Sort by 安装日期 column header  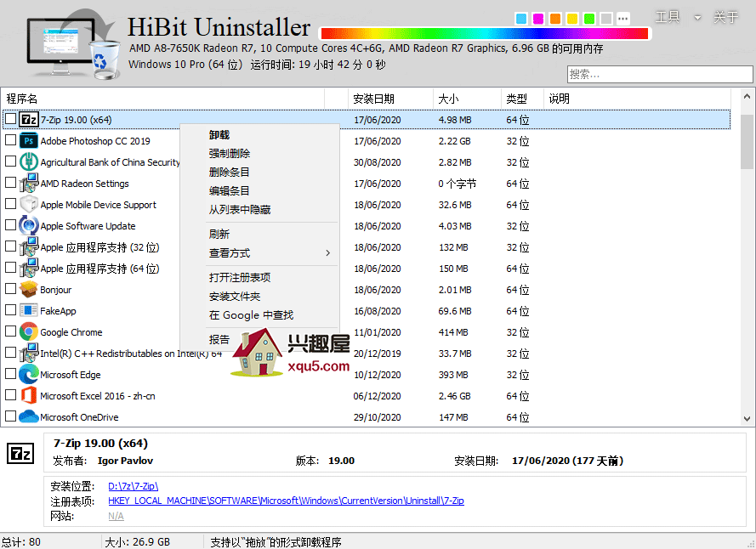pos(390,99)
